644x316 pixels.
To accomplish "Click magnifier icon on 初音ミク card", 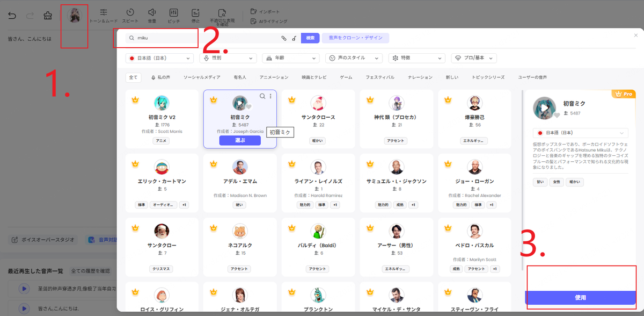I will 262,96.
